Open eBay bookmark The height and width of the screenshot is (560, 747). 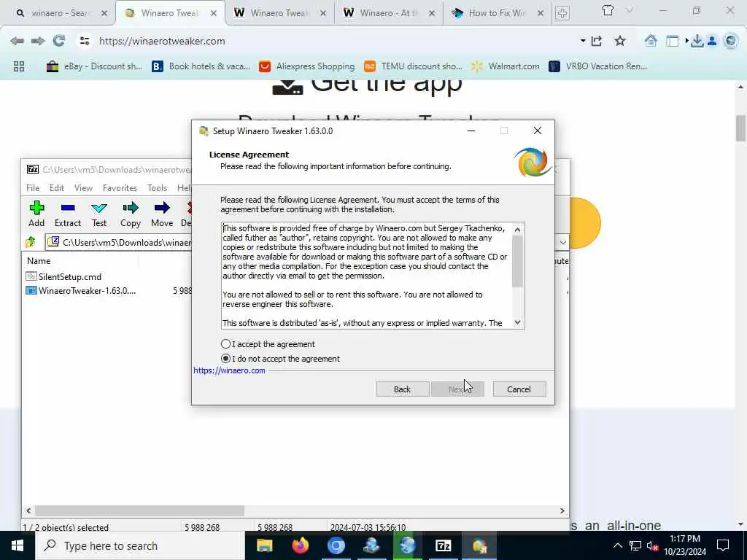point(94,66)
